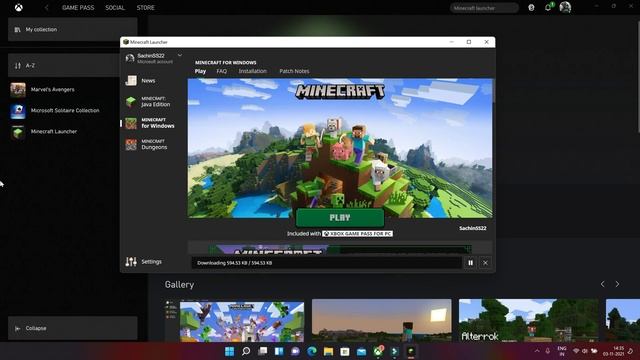
Task: Select Minecraft: Java Edition
Action: pyautogui.click(x=148, y=102)
